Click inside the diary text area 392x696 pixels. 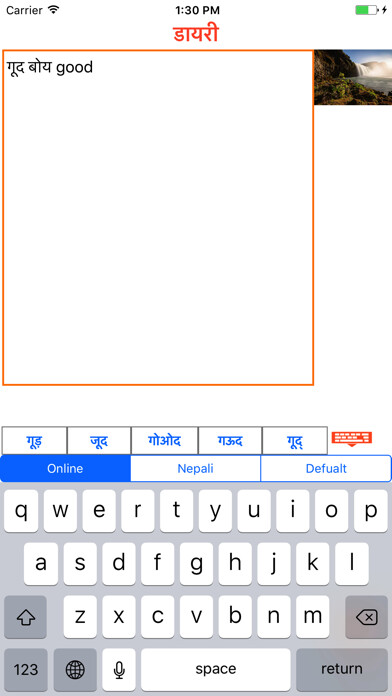(158, 218)
